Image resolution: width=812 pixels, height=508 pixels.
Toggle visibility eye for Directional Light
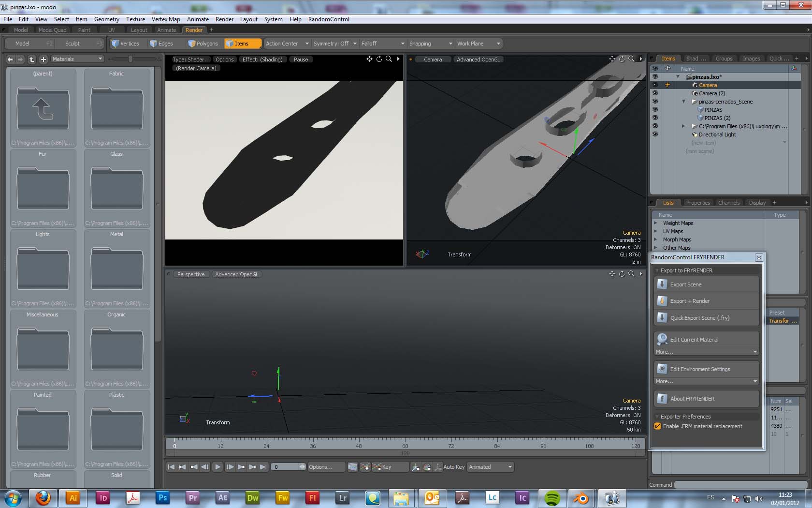pyautogui.click(x=655, y=134)
